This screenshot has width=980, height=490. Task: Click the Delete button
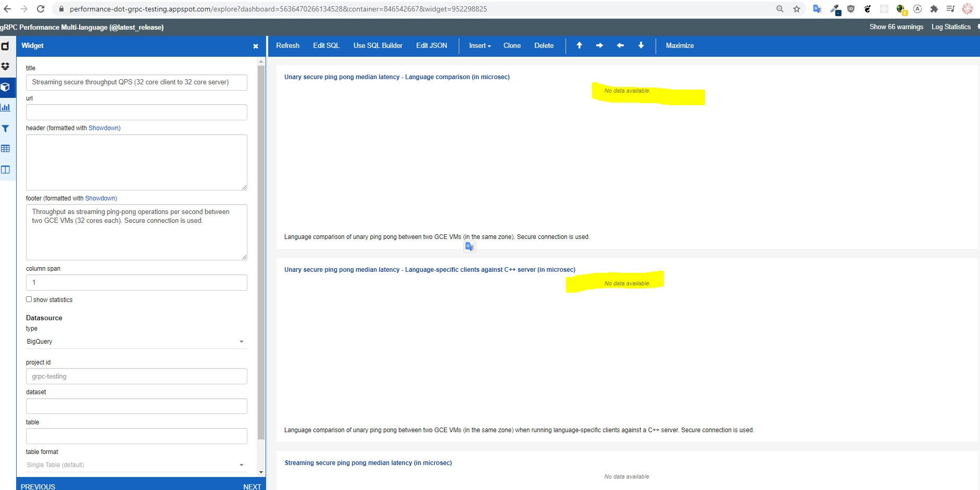tap(544, 46)
